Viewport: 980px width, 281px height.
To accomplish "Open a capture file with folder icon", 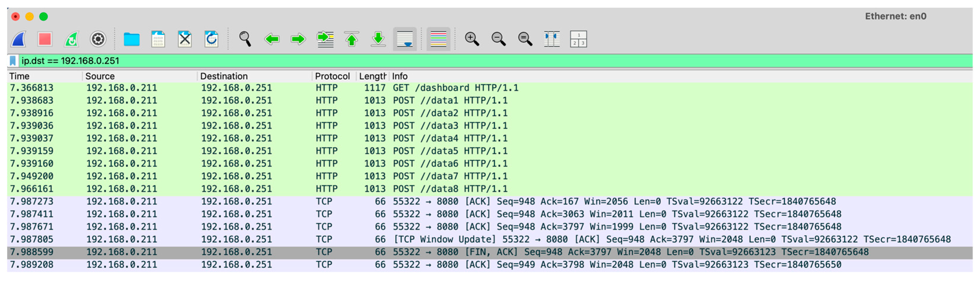I will pos(131,39).
